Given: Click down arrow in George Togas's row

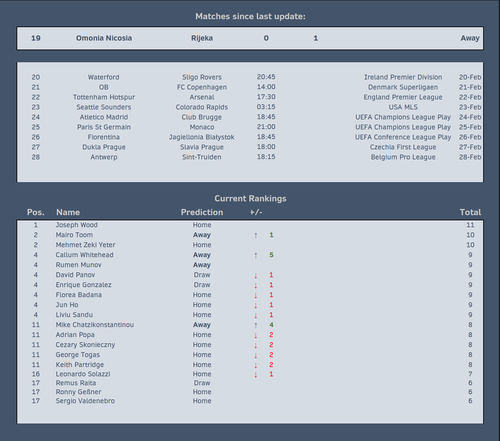Looking at the screenshot, I should coord(256,355).
